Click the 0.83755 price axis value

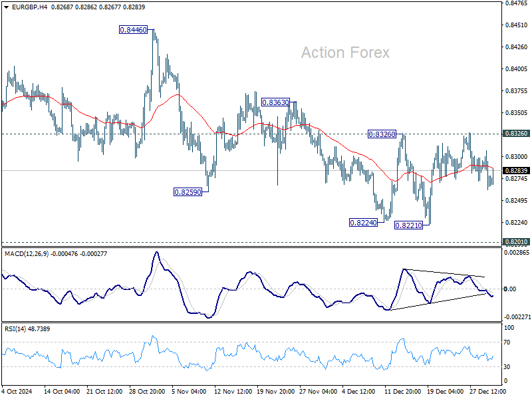point(517,91)
